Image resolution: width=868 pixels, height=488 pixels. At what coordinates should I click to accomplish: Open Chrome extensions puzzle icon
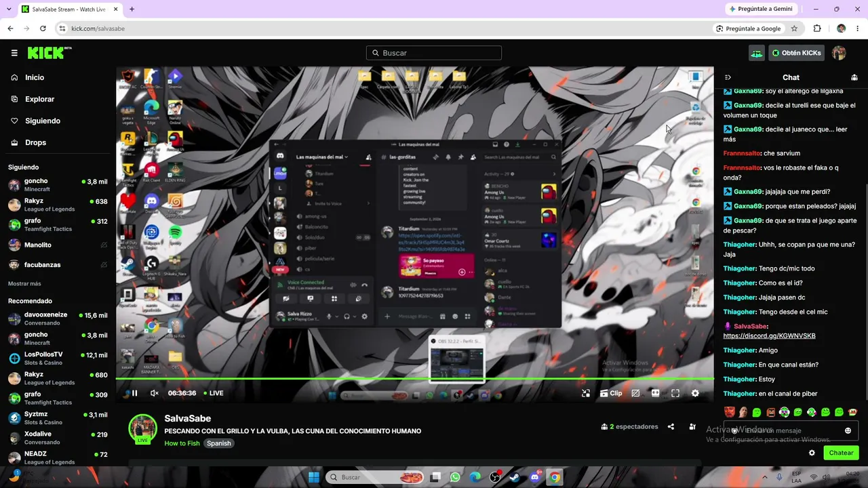point(817,28)
